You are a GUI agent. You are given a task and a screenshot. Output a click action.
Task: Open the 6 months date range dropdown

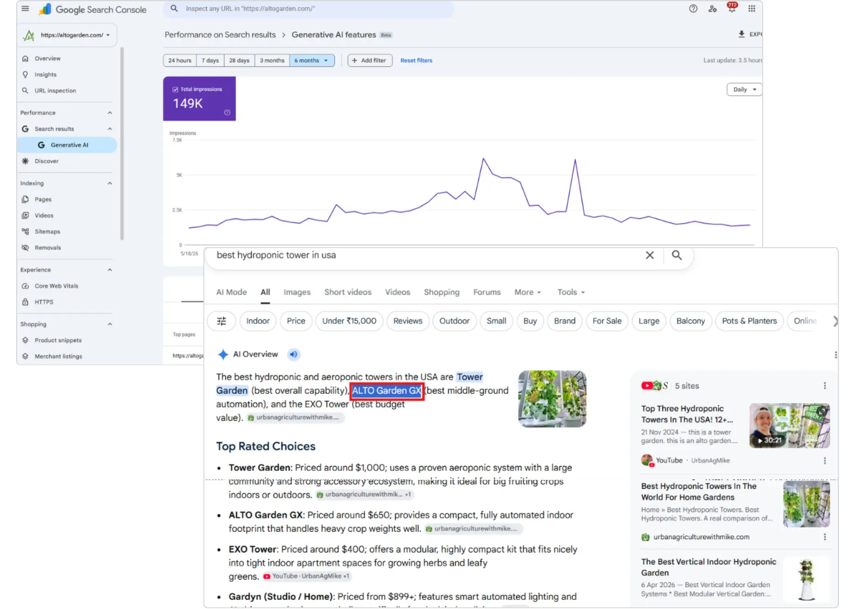(x=312, y=60)
